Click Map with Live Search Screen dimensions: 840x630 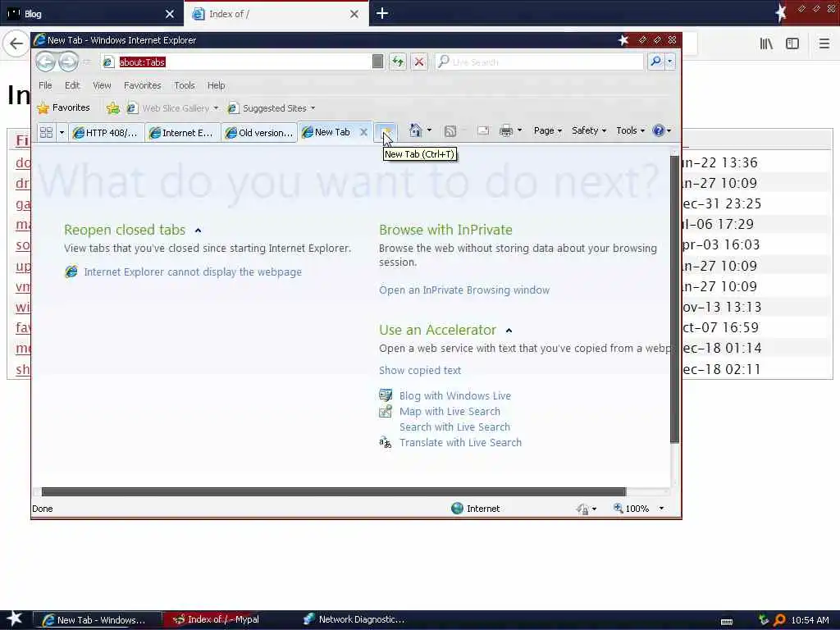[450, 412]
